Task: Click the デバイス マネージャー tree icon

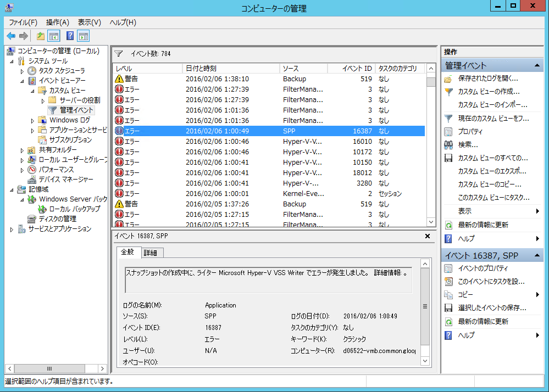Action: (32, 180)
